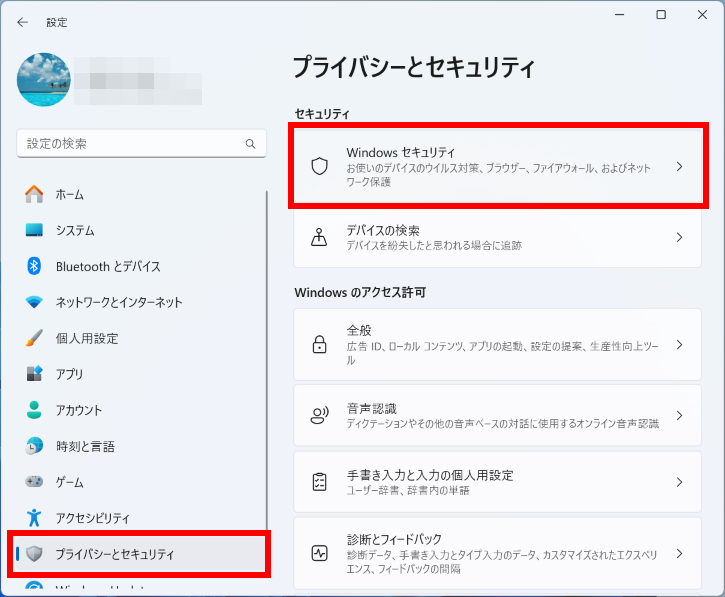Click the 診断とフィードバック pulse icon
Viewport: 725px width, 597px height.
coord(319,553)
